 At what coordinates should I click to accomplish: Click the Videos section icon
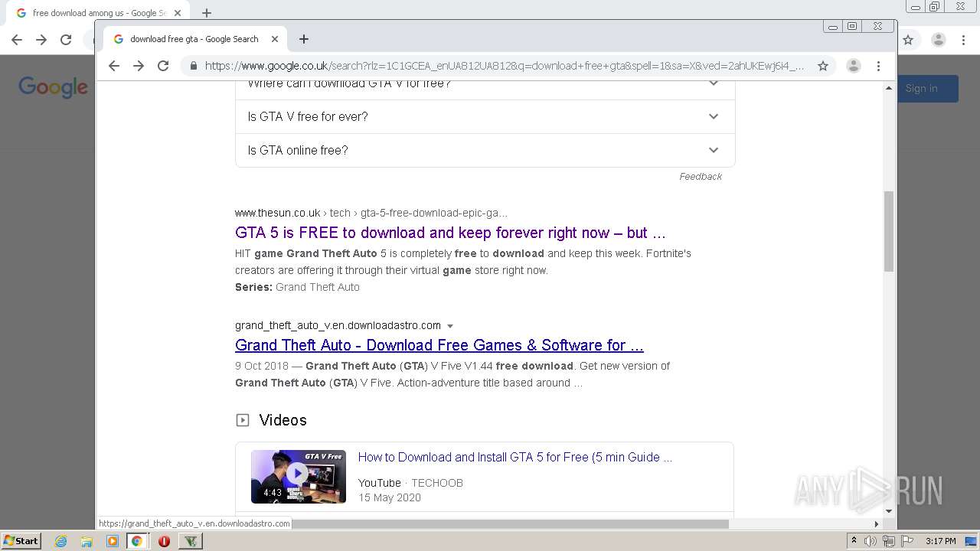243,420
